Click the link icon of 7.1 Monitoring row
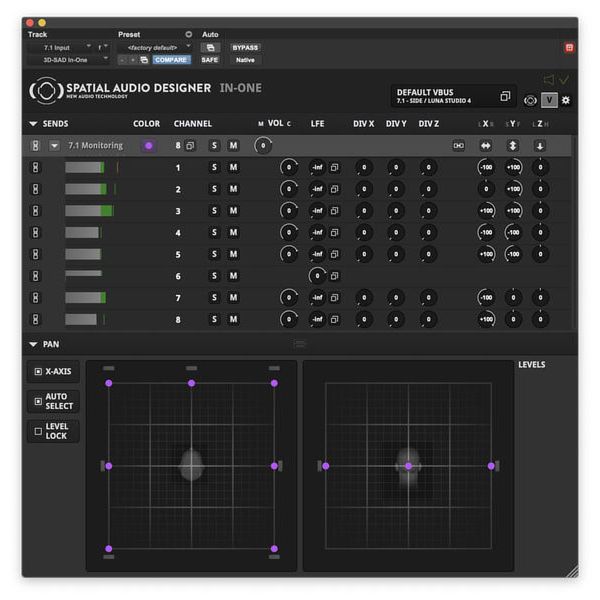Viewport: 600px width, 600px height. [35, 145]
